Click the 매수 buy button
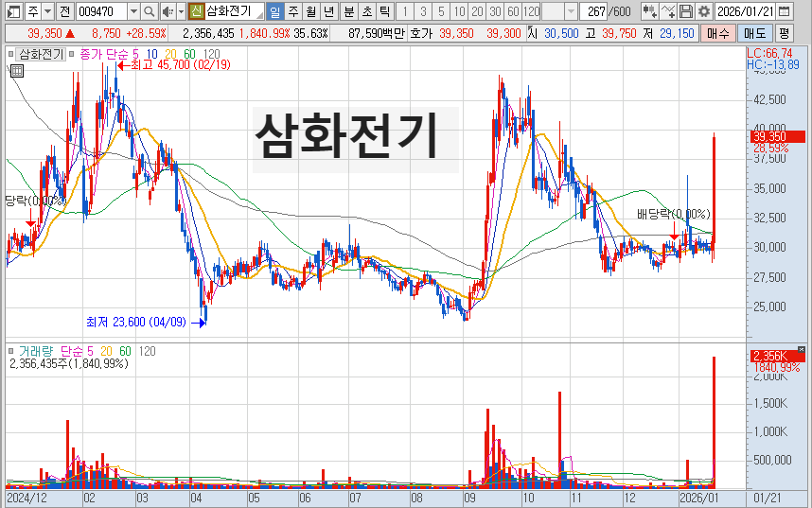The image size is (812, 508). tap(717, 34)
